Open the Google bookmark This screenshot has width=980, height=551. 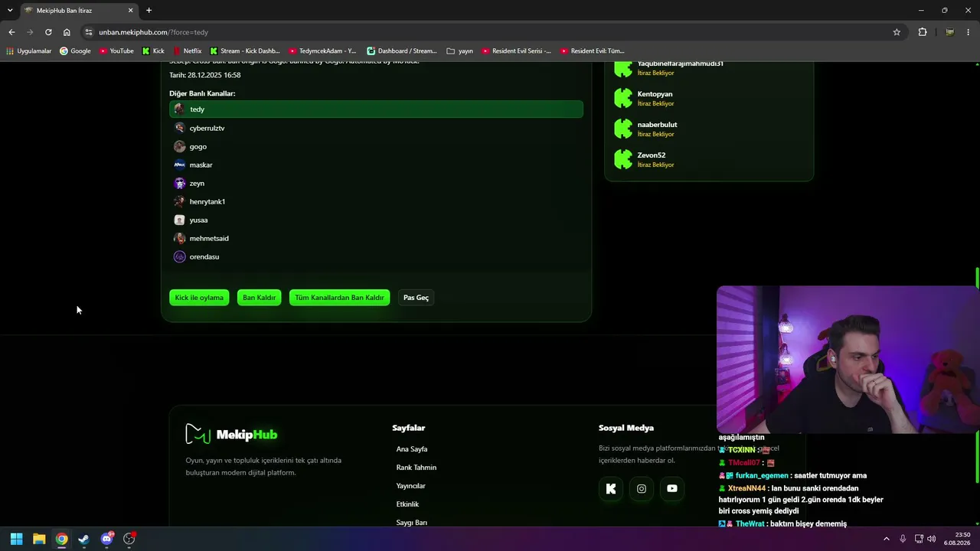coord(75,51)
